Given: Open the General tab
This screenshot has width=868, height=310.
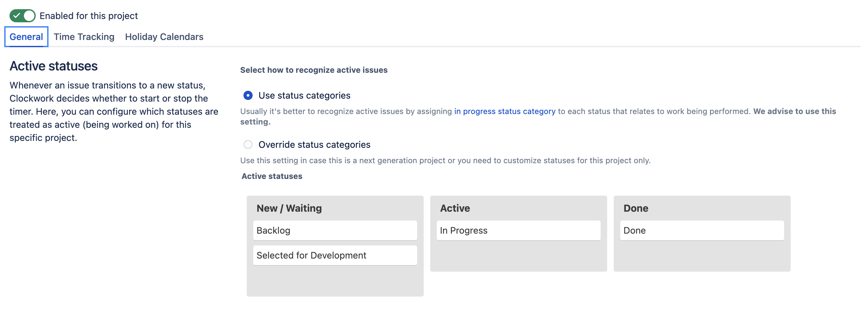Looking at the screenshot, I should (26, 37).
